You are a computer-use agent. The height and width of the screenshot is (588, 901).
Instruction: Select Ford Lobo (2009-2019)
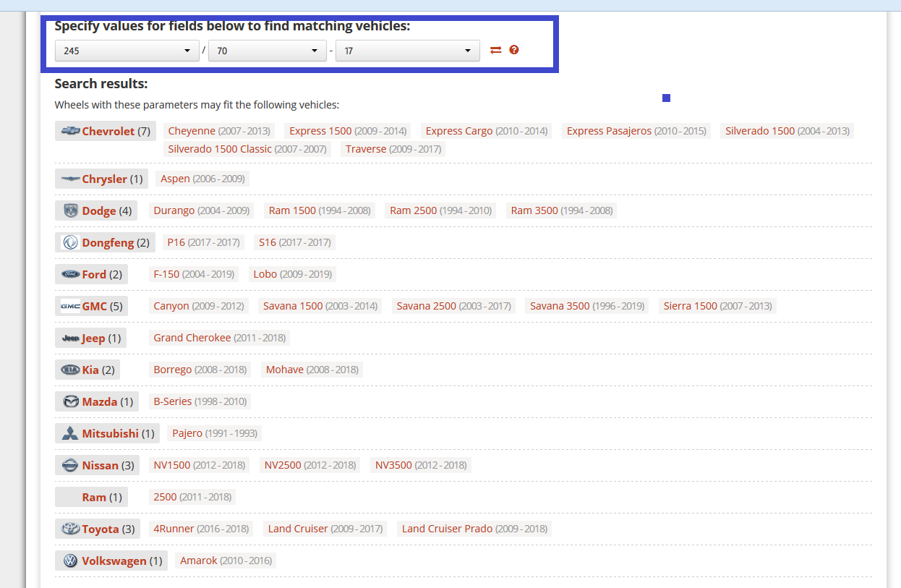pos(293,274)
